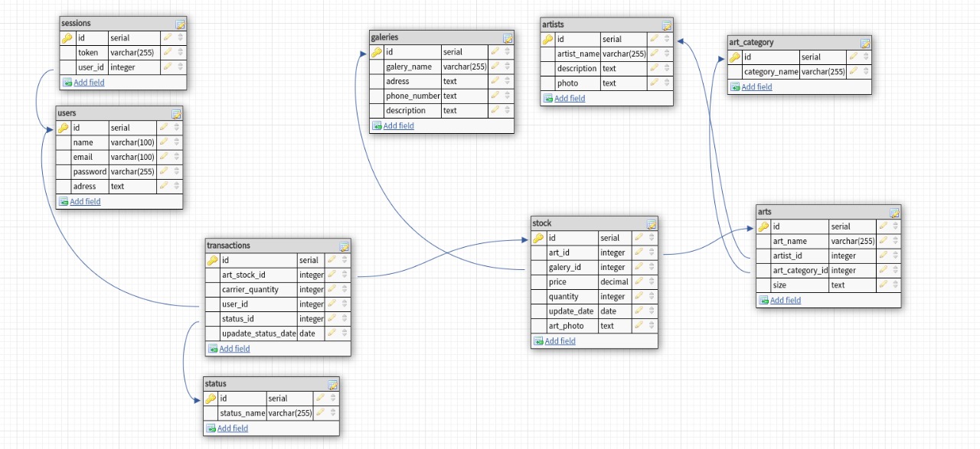Image resolution: width=980 pixels, height=449 pixels.
Task: Click Add field in stock table
Action: point(560,341)
